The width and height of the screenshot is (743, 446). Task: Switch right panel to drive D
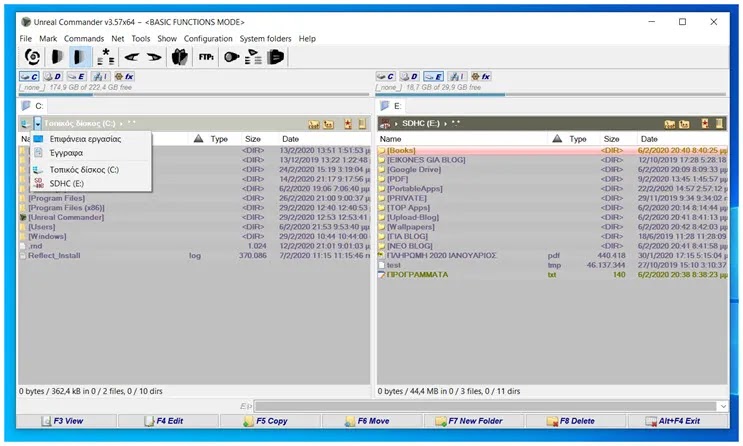(x=409, y=76)
